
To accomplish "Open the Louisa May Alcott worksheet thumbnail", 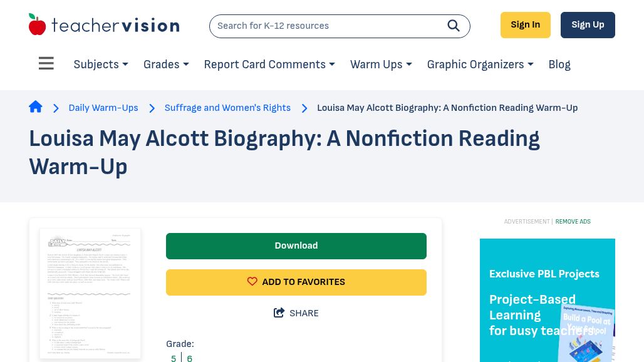I will point(90,294).
